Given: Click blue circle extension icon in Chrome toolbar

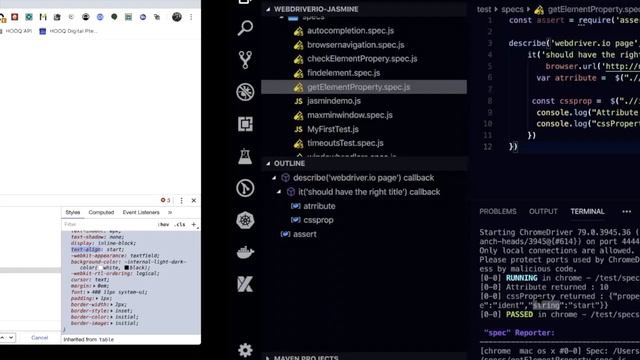Looking at the screenshot, I should [x=100, y=17].
